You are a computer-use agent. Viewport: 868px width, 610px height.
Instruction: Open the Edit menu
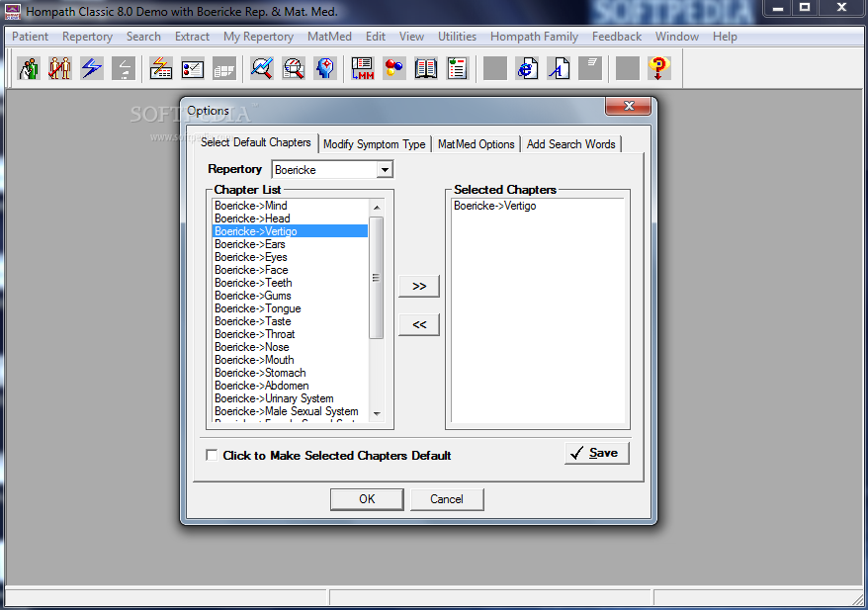(x=376, y=37)
